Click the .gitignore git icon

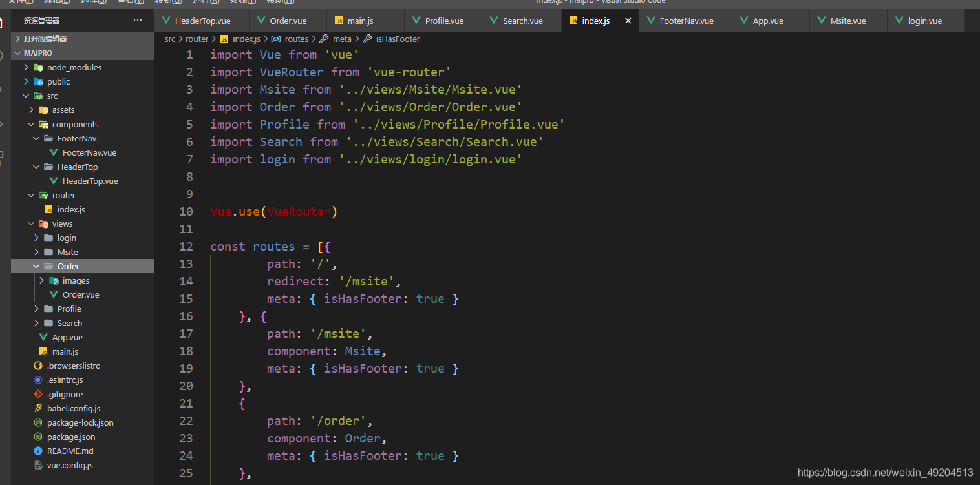pos(39,394)
